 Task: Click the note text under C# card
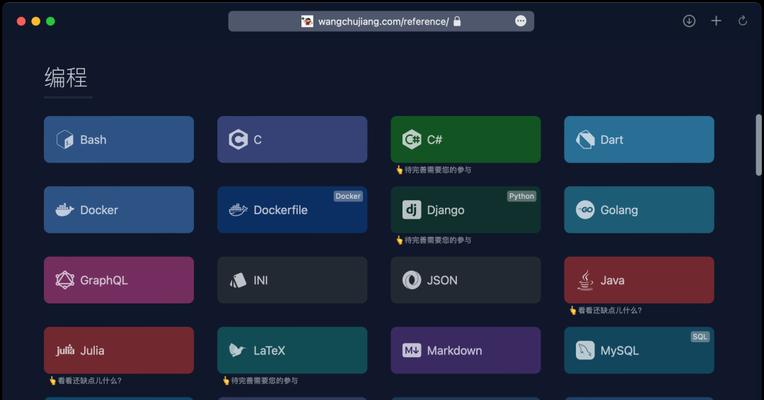(x=433, y=170)
